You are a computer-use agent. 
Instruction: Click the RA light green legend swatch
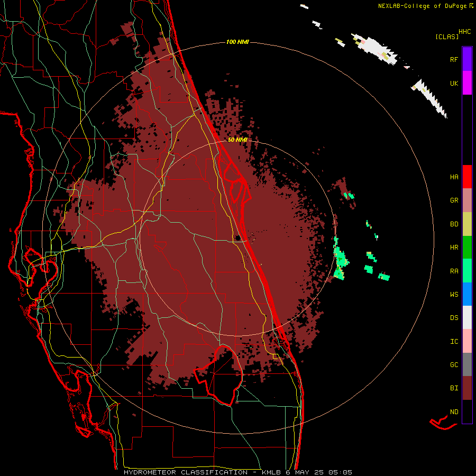467,271
